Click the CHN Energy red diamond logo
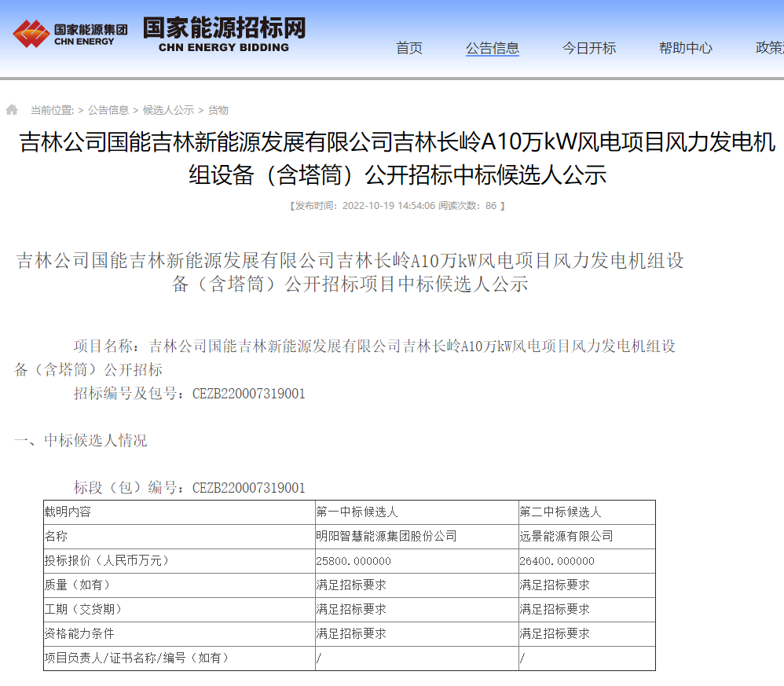The height and width of the screenshot is (686, 784). [x=31, y=34]
